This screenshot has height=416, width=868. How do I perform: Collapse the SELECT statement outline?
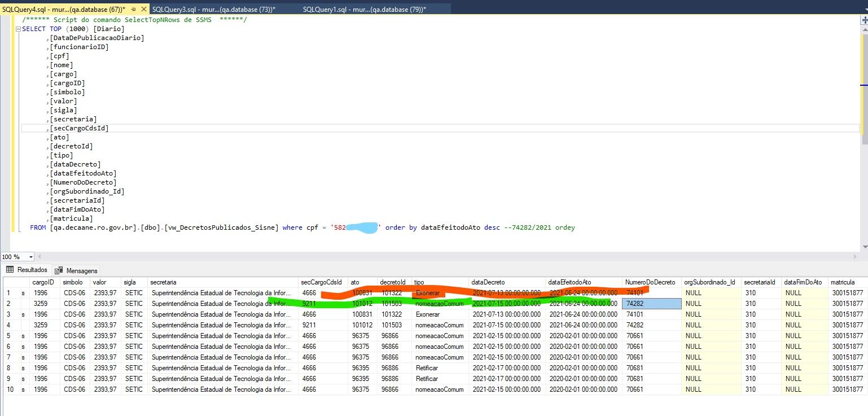tap(18, 29)
